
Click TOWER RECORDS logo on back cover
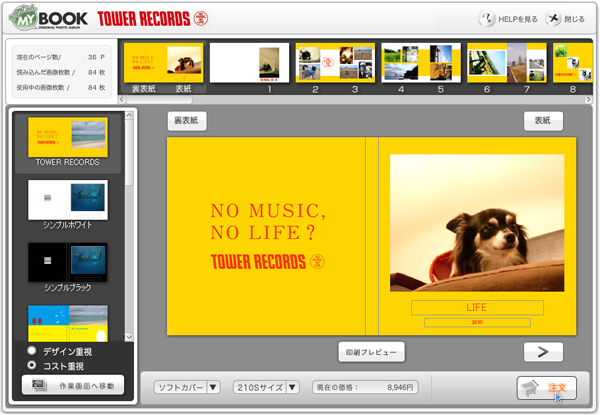tap(268, 262)
